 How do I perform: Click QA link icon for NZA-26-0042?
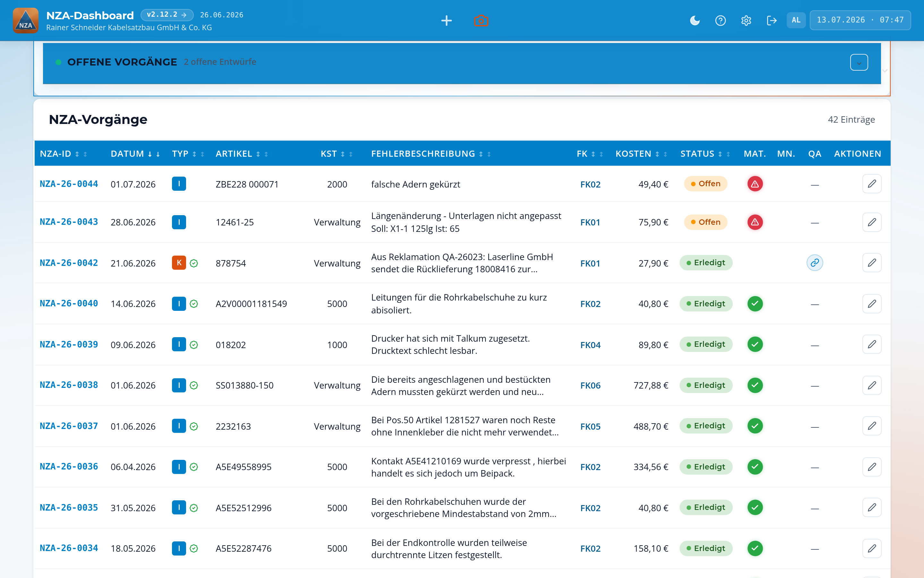coord(814,263)
